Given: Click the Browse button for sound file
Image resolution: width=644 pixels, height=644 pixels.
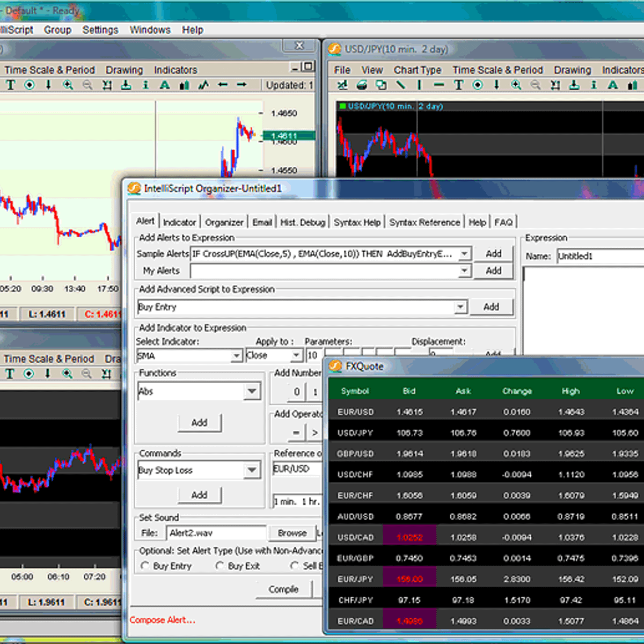Looking at the screenshot, I should pos(292,533).
